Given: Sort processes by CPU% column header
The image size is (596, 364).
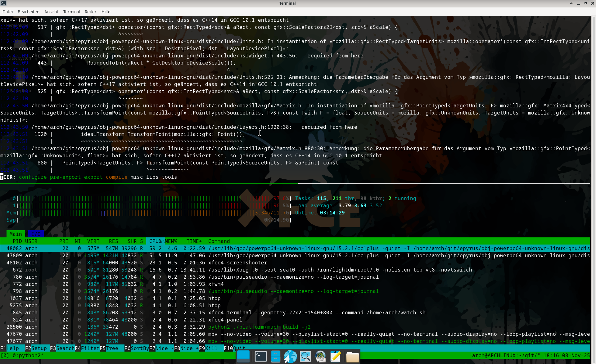Looking at the screenshot, I should click(155, 241).
